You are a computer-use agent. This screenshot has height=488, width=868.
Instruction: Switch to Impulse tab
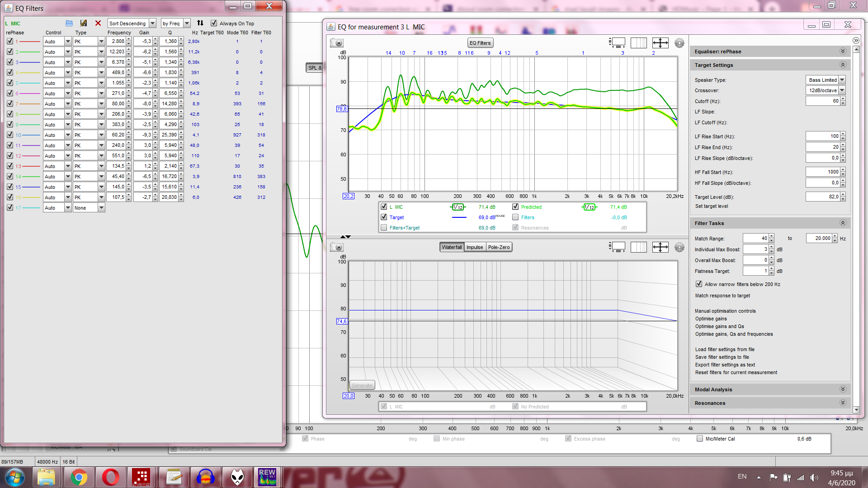(475, 247)
